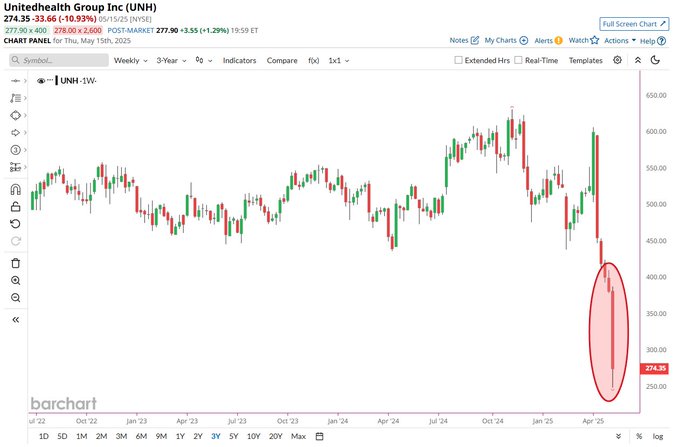Open the Compare menu
The image size is (680, 447).
click(x=282, y=61)
